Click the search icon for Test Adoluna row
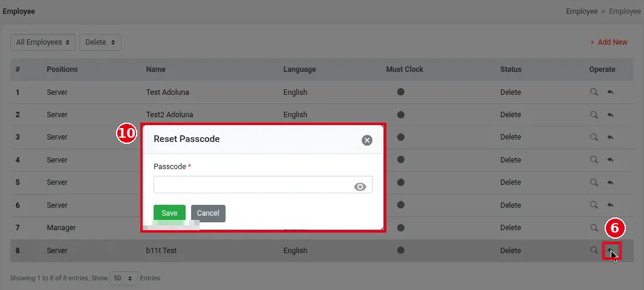The height and width of the screenshot is (290, 644). (593, 92)
